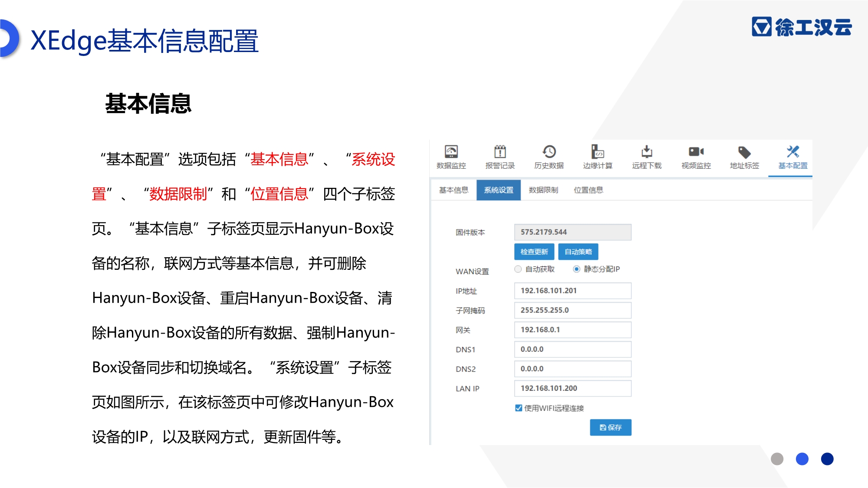The width and height of the screenshot is (868, 488).
Task: Click the 保存 save button
Action: coord(611,427)
